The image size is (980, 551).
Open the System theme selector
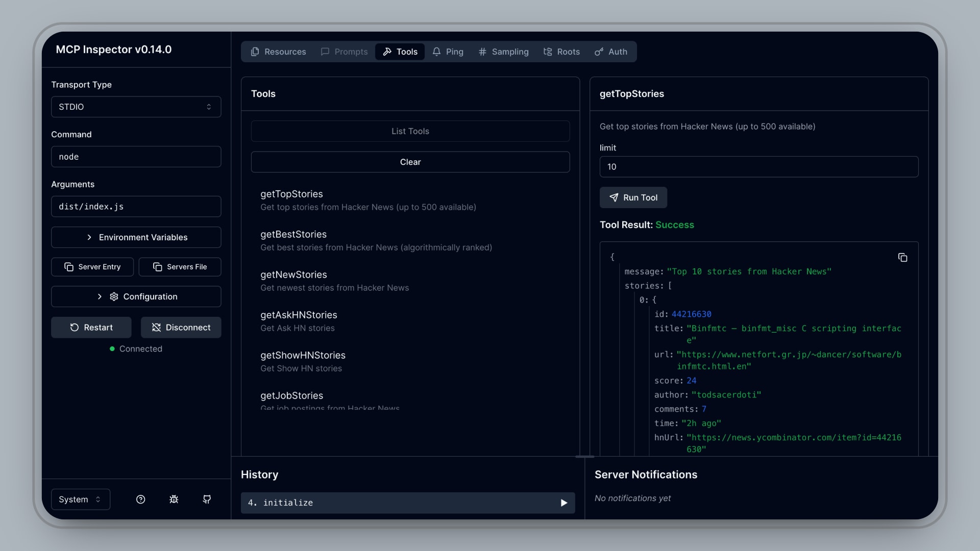(80, 499)
